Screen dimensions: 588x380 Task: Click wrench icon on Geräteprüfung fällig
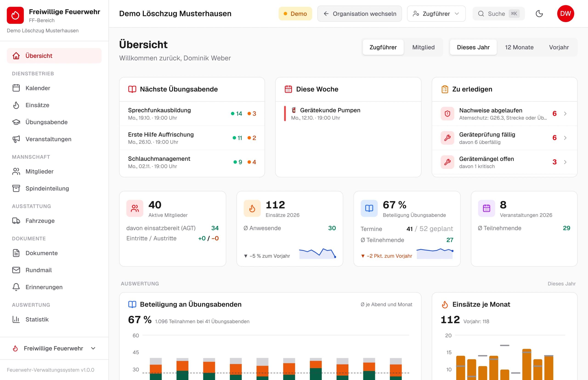click(447, 138)
